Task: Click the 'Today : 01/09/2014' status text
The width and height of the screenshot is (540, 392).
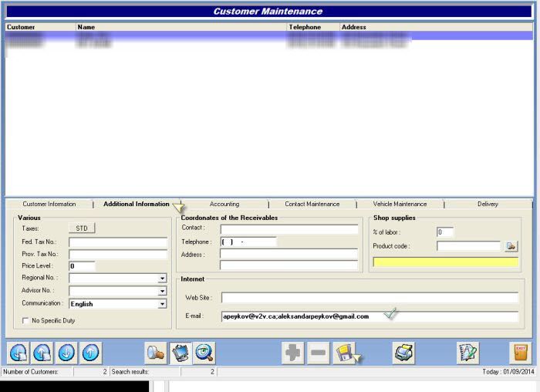Action: [x=508, y=372]
